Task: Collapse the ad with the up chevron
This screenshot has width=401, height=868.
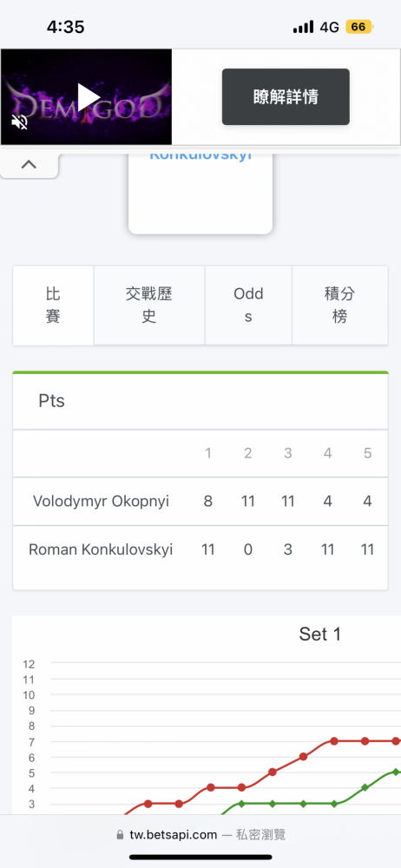Action: [29, 164]
